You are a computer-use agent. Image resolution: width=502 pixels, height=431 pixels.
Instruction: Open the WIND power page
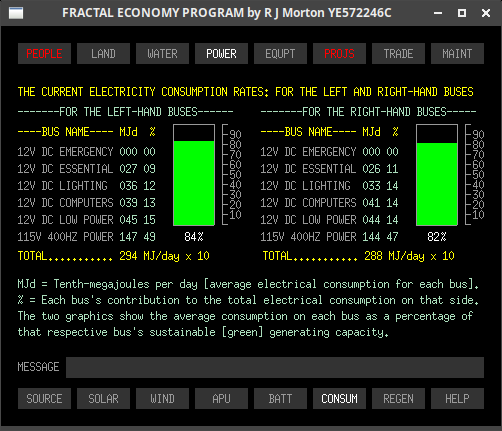pyautogui.click(x=162, y=398)
